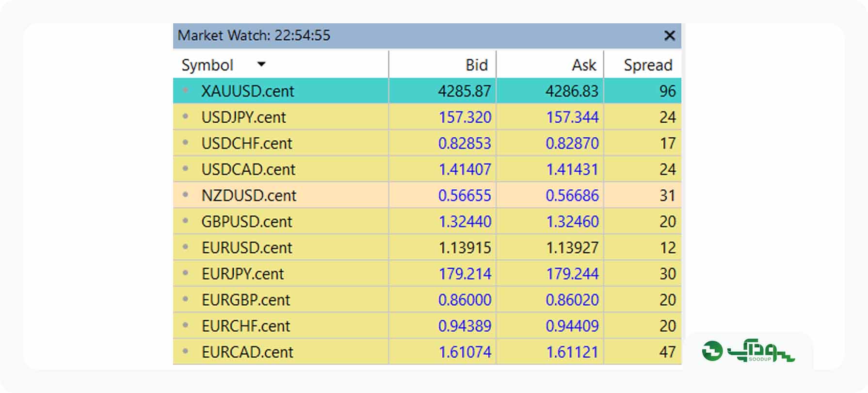Click the EURGBP.cent bid 0.86000
The image size is (868, 393).
[465, 300]
